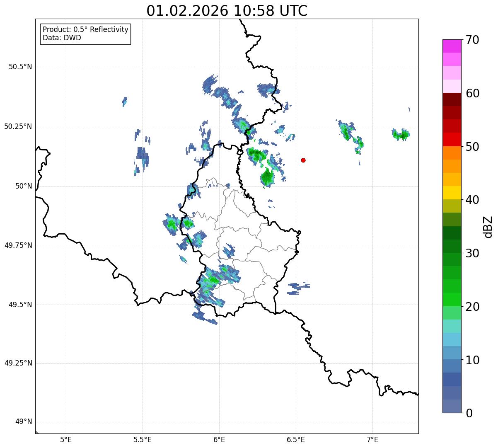
Task: Click the dBZ colorbar axis label
Action: (488, 226)
